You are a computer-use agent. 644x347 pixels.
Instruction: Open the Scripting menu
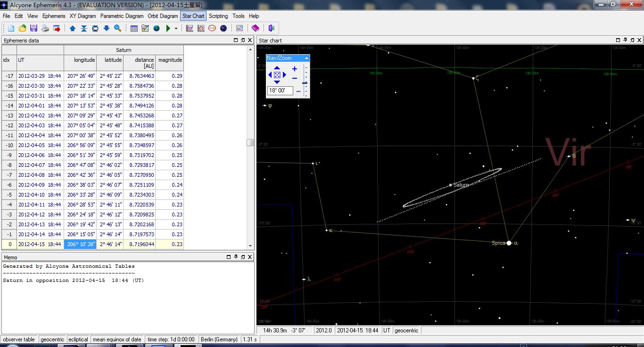tap(218, 16)
